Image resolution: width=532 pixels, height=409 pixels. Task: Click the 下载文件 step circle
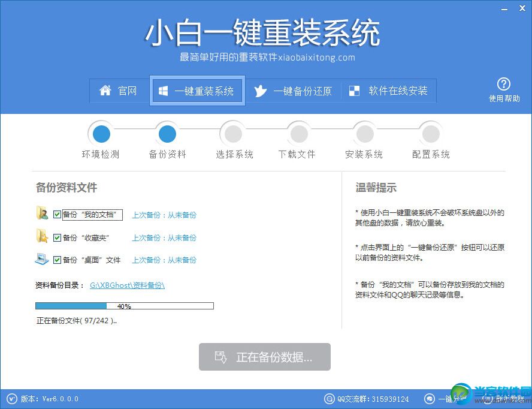[x=298, y=134]
